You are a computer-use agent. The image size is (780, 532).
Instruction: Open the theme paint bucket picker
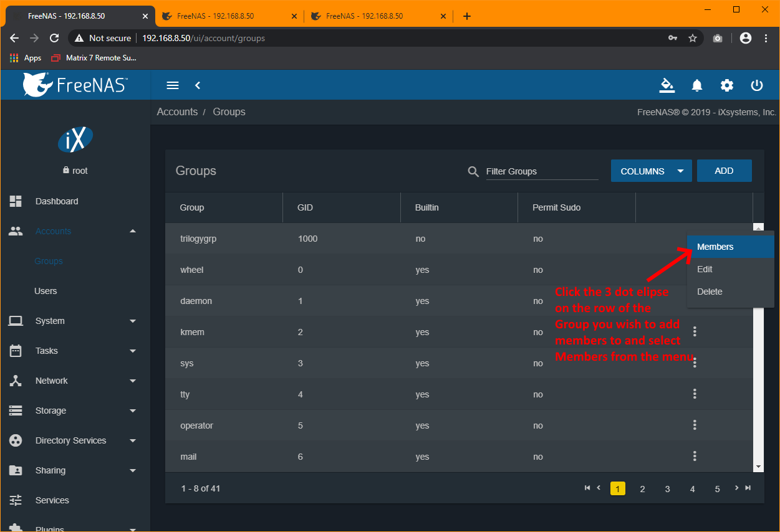(667, 85)
